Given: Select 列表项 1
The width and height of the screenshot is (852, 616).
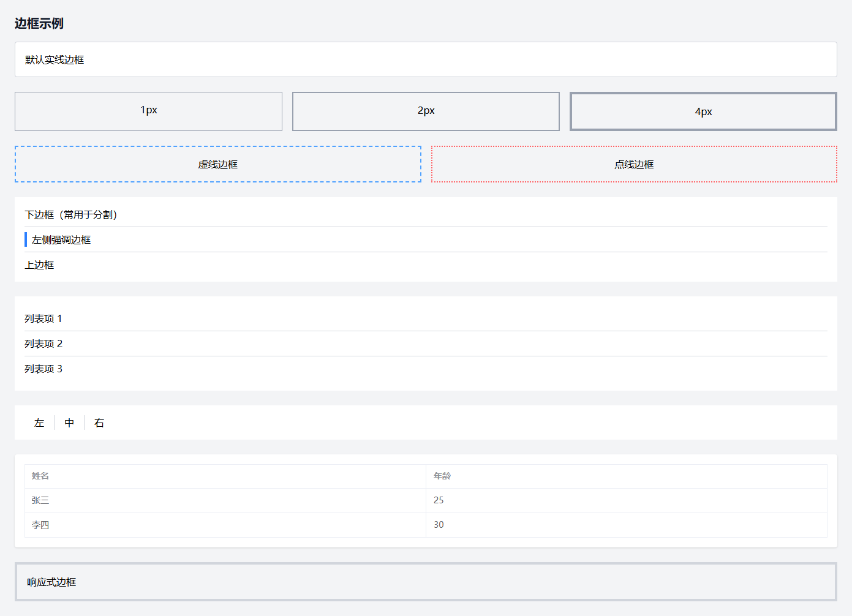Looking at the screenshot, I should 426,318.
